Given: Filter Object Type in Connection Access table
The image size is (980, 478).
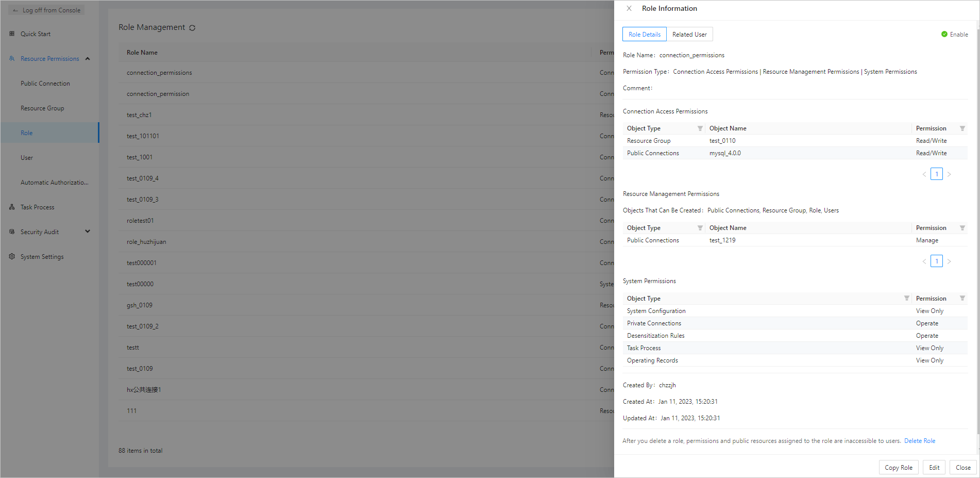Looking at the screenshot, I should (x=700, y=128).
